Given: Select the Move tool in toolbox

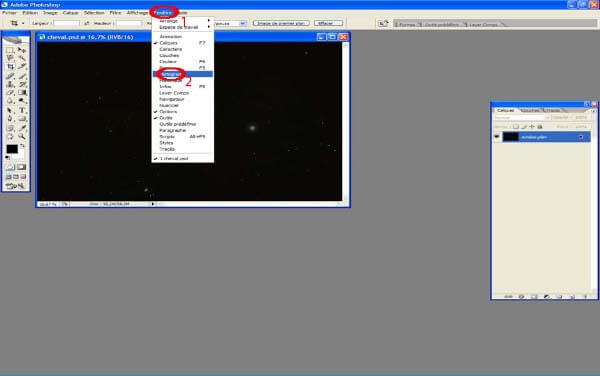Looking at the screenshot, I should pos(22,50).
